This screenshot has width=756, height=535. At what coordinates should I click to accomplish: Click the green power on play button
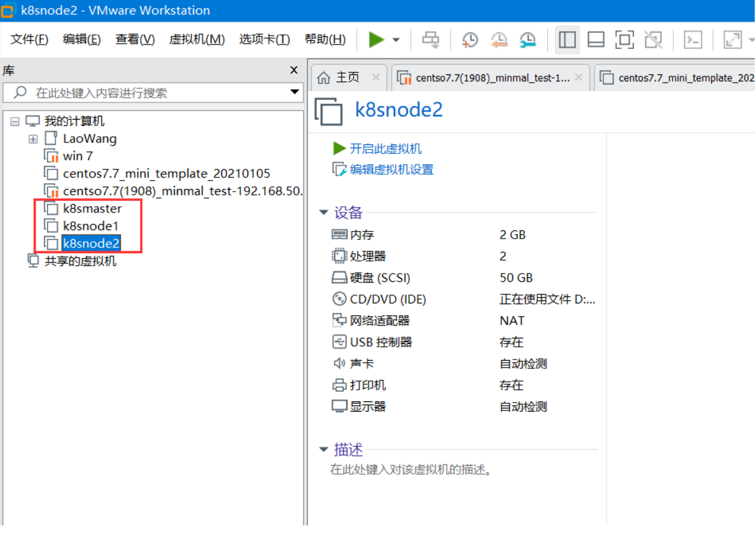pos(376,39)
